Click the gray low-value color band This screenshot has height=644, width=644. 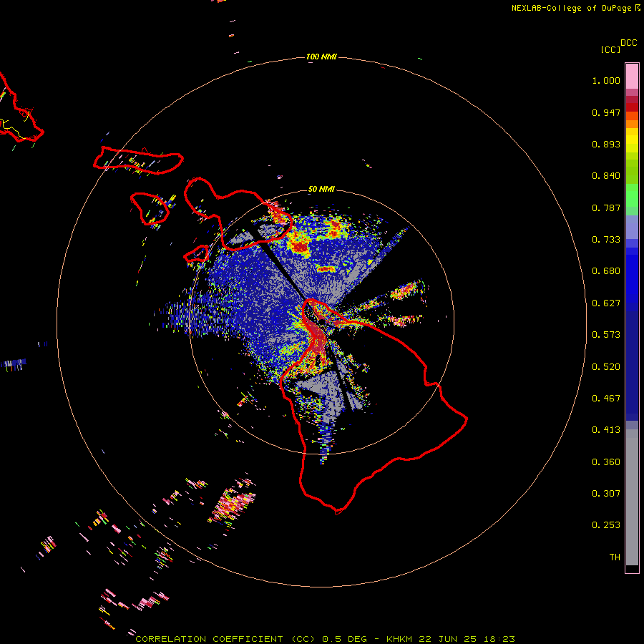632,497
